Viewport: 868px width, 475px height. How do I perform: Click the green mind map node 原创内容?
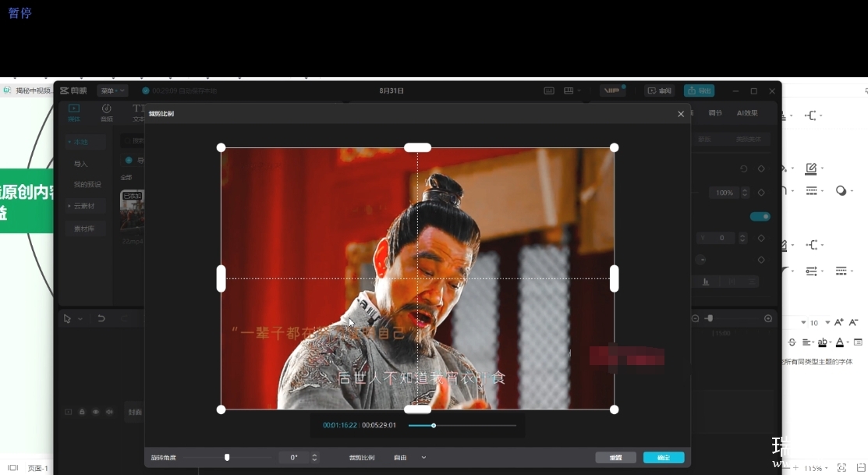(x=27, y=201)
